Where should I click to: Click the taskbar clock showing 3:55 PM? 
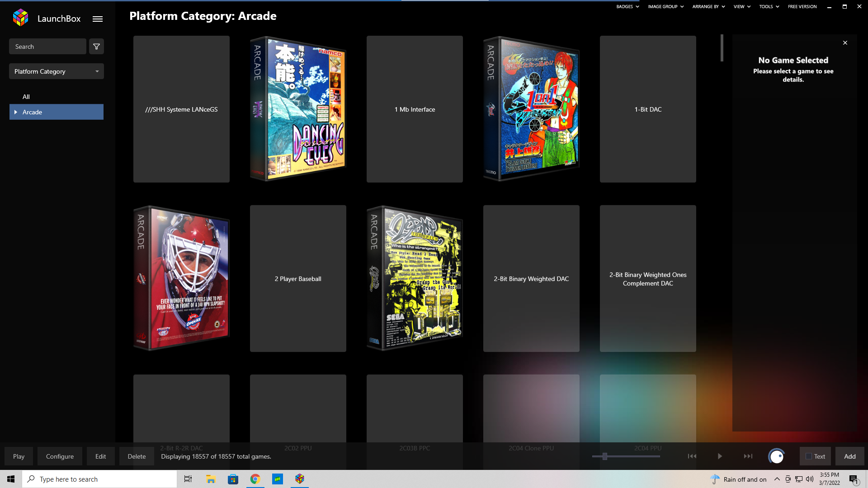click(x=829, y=479)
